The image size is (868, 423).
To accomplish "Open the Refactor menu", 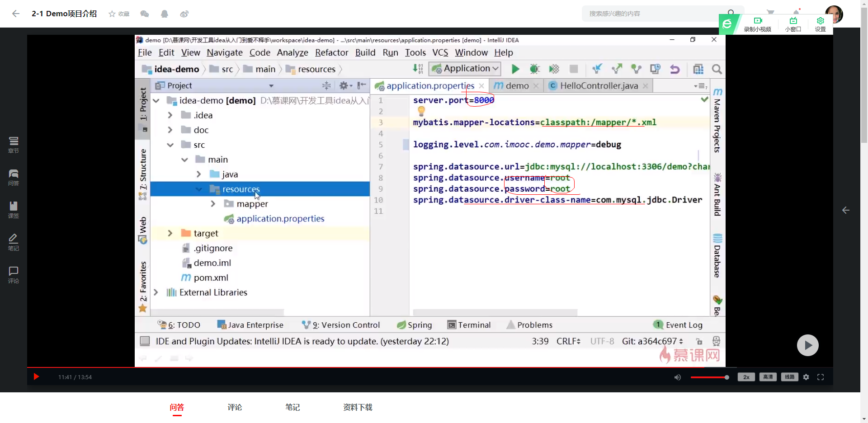I will click(x=332, y=52).
